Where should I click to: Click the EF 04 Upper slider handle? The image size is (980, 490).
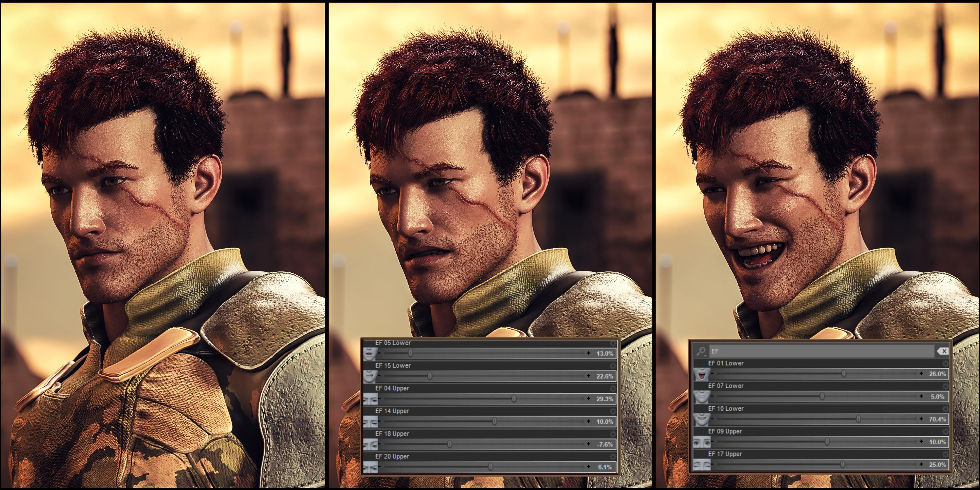514,399
